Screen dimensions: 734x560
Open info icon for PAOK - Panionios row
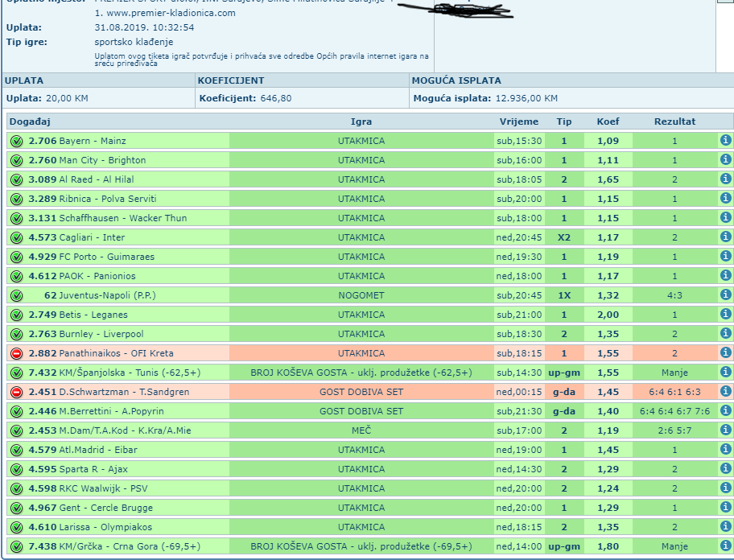pyautogui.click(x=726, y=275)
